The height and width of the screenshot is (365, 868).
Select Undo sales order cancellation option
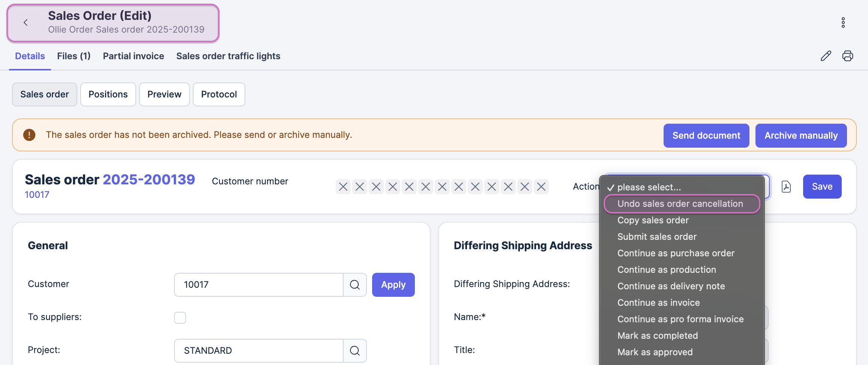[x=680, y=204]
